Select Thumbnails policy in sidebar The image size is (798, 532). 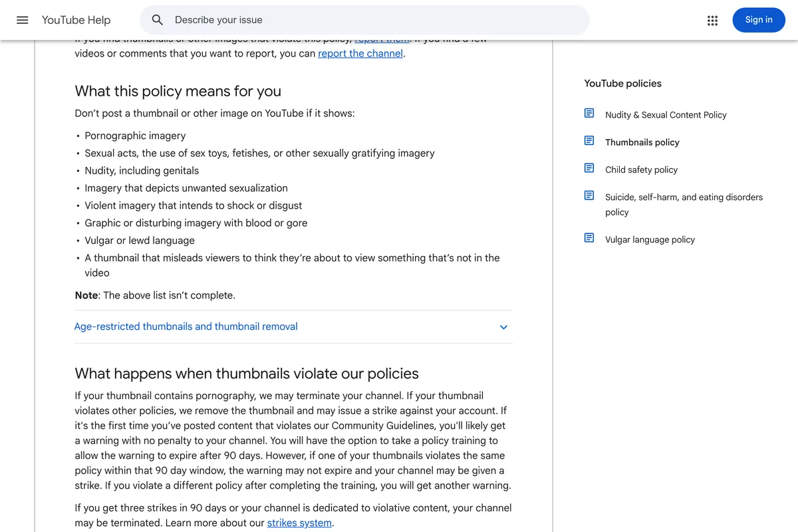[x=642, y=142]
